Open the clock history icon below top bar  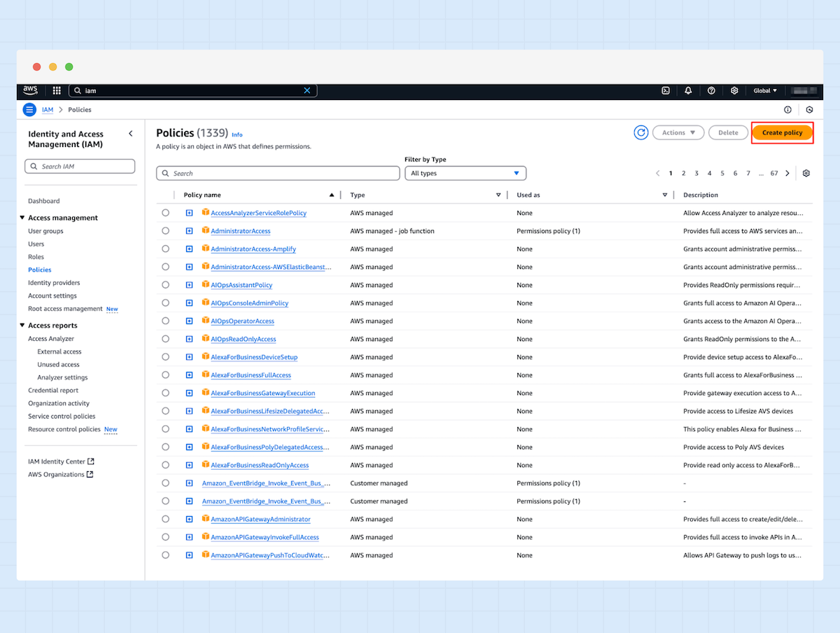point(809,110)
